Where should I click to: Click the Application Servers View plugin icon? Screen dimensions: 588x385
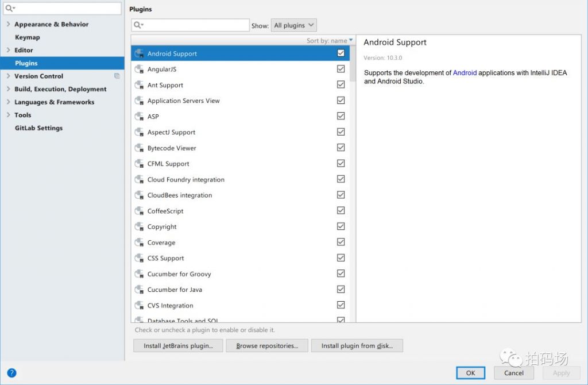(139, 101)
